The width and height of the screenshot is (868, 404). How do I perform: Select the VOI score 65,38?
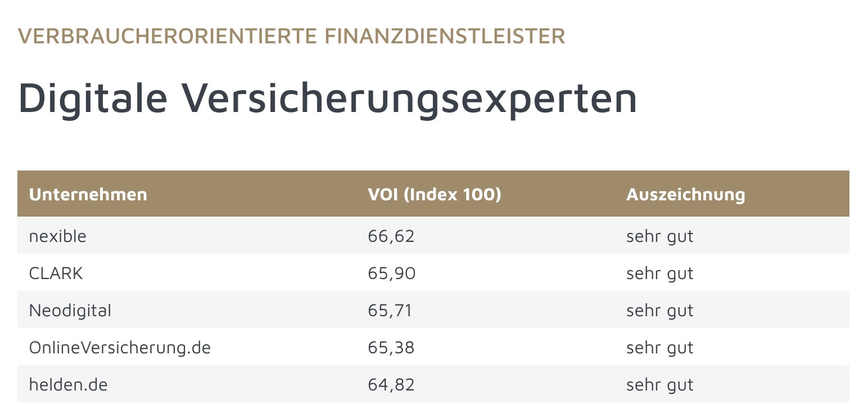pos(391,347)
